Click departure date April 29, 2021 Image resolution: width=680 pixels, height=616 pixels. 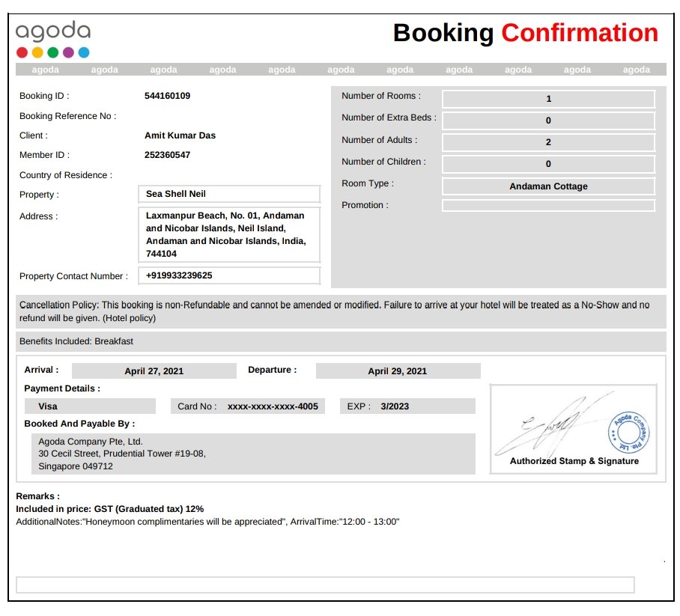[398, 371]
